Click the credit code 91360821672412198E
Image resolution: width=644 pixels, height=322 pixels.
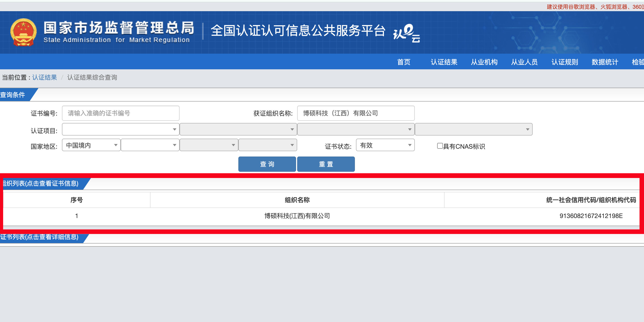point(591,216)
